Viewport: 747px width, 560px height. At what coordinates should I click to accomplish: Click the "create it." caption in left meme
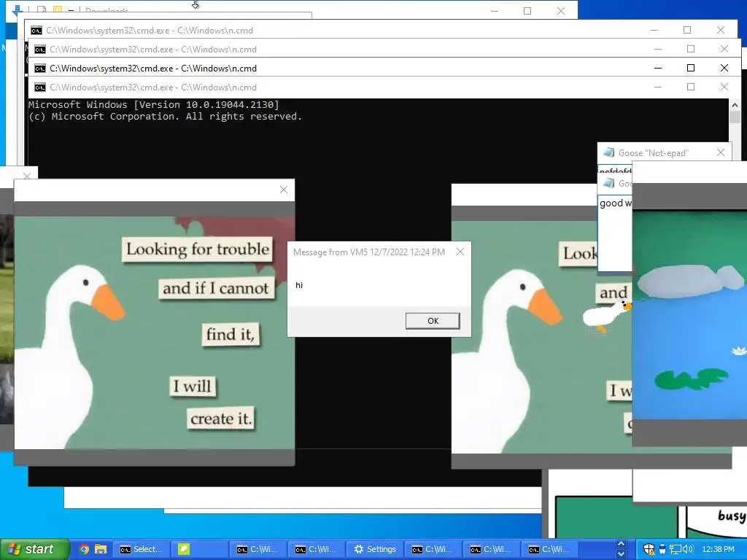pyautogui.click(x=220, y=419)
